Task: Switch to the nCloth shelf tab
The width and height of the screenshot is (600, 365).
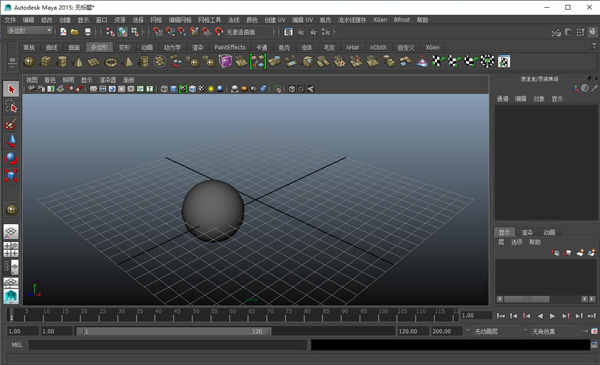Action: (378, 47)
